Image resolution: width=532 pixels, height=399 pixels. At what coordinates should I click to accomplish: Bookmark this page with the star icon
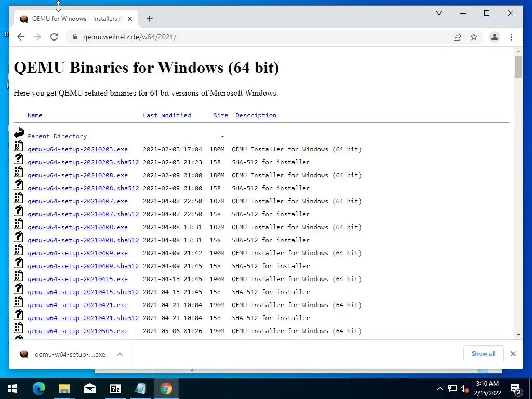click(474, 37)
